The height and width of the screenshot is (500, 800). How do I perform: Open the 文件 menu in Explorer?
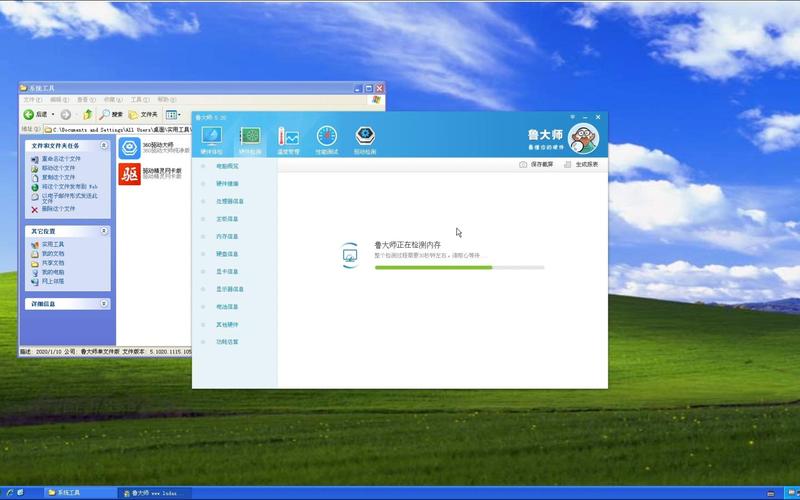(32, 100)
